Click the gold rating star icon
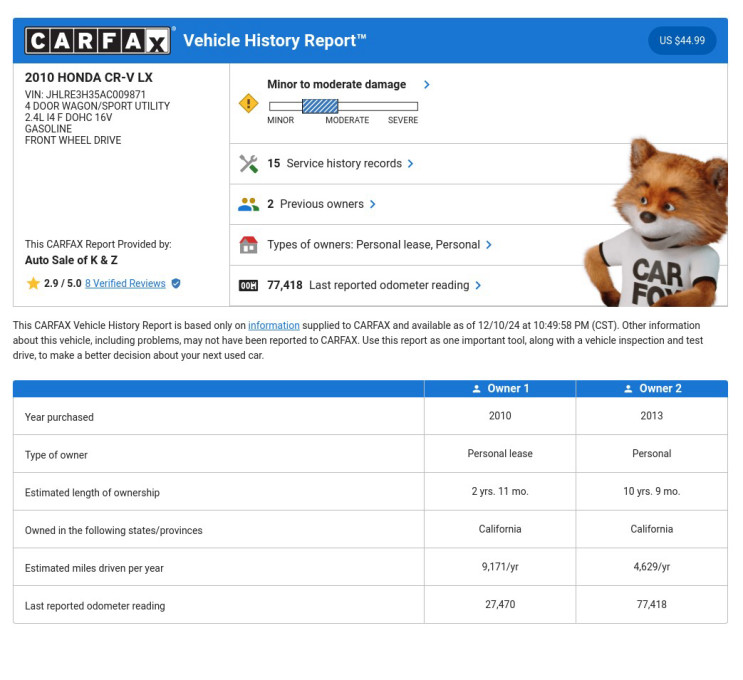743x680 pixels. pyautogui.click(x=33, y=284)
